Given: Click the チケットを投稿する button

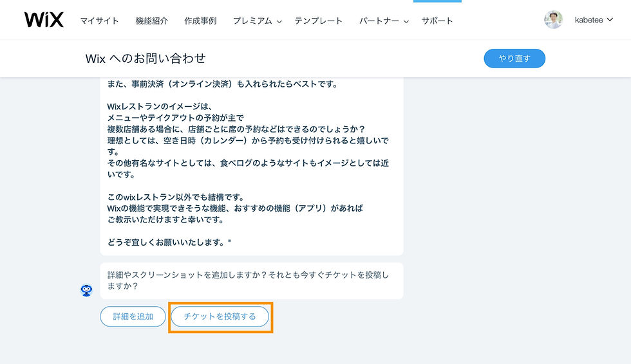Looking at the screenshot, I should (x=220, y=316).
